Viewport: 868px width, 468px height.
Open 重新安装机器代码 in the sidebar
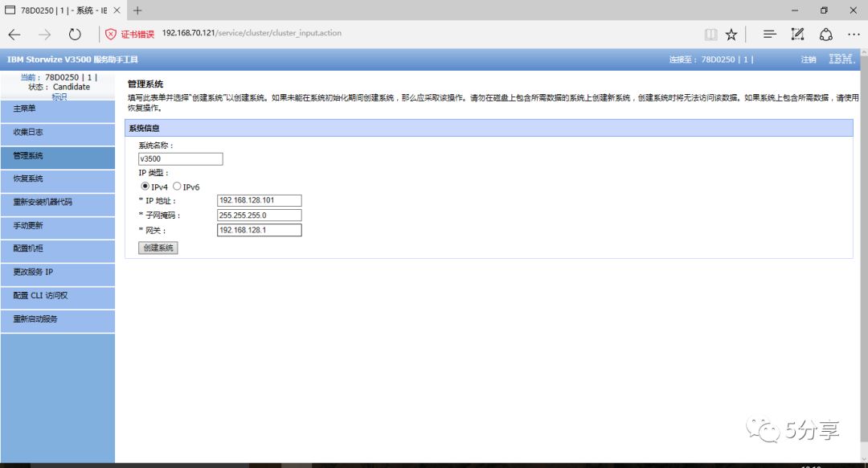[x=58, y=204]
